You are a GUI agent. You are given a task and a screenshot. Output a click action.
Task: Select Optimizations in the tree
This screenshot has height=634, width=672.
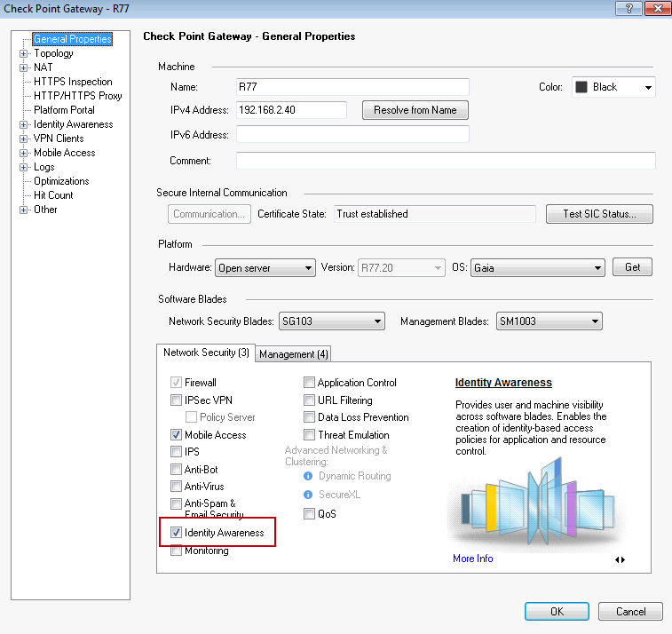(61, 181)
